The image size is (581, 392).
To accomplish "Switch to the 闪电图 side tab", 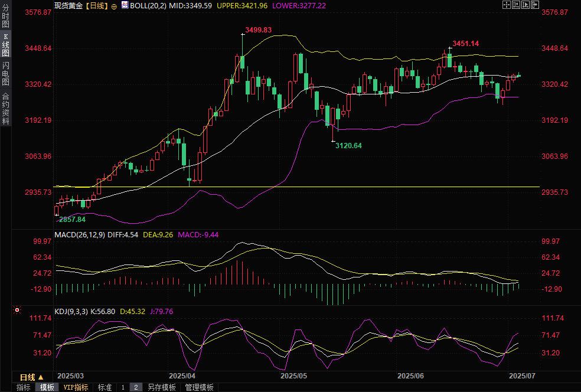I will pyautogui.click(x=5, y=74).
